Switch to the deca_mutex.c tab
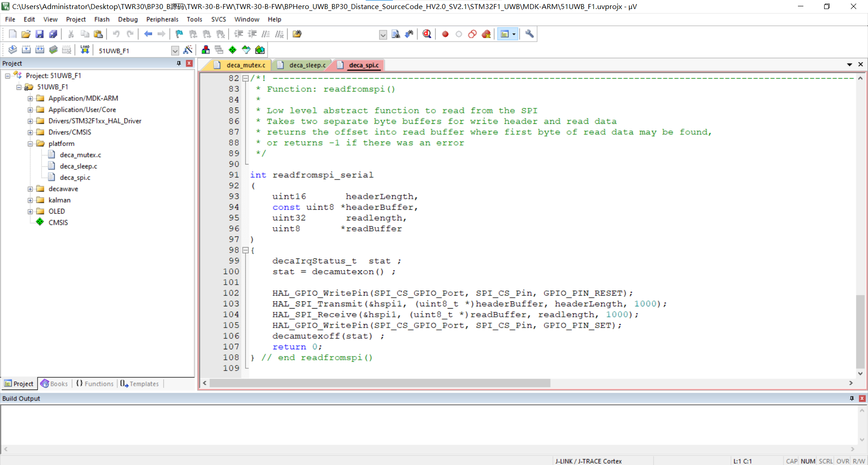The width and height of the screenshot is (868, 465). (x=245, y=65)
